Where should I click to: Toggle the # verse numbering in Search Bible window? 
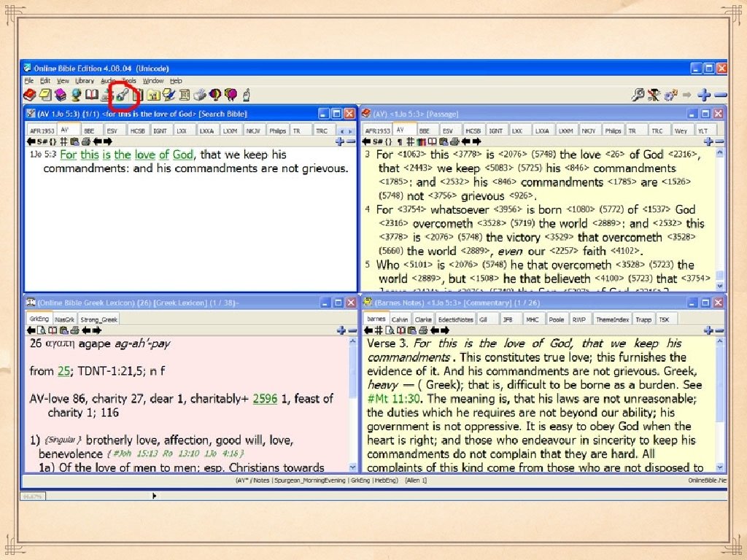(x=63, y=141)
